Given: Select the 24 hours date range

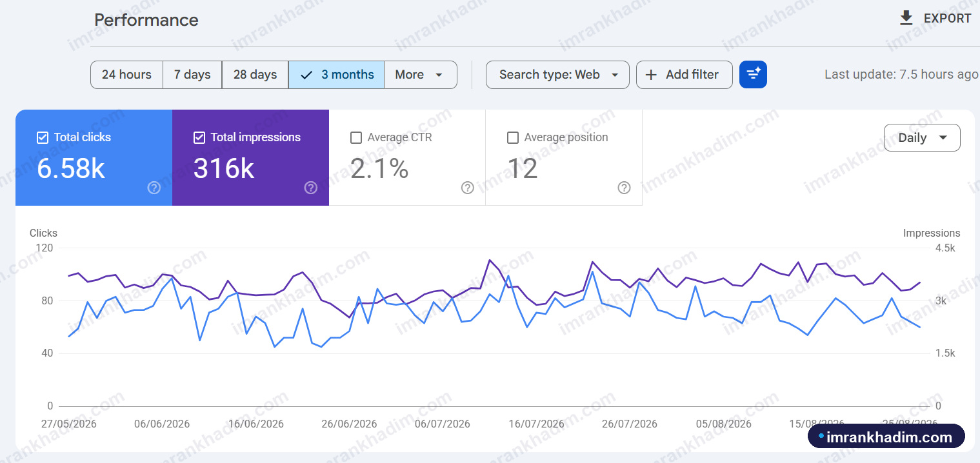Looking at the screenshot, I should coord(126,75).
